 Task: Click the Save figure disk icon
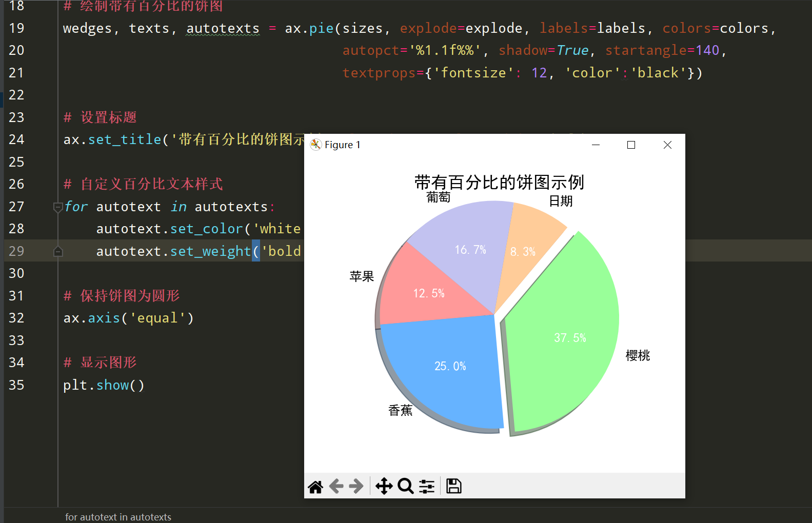click(x=454, y=486)
